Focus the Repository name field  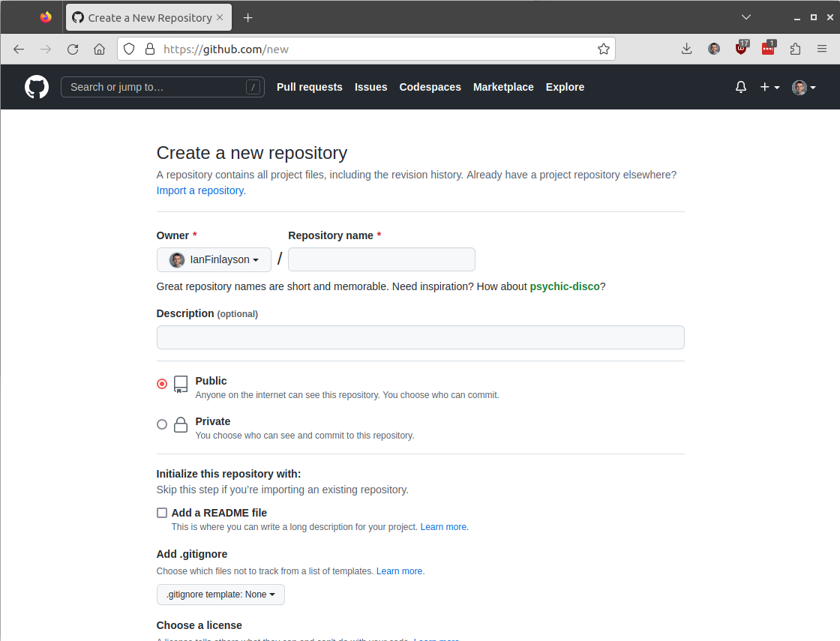pos(382,259)
